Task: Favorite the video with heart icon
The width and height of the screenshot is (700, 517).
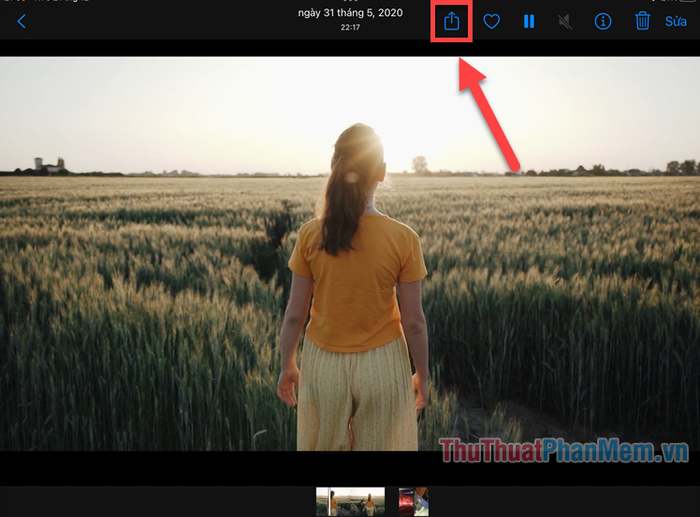Action: point(492,21)
